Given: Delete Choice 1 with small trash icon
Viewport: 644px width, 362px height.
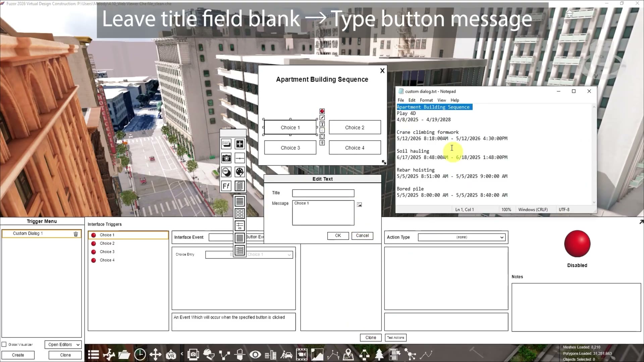Looking at the screenshot, I should click(322, 143).
